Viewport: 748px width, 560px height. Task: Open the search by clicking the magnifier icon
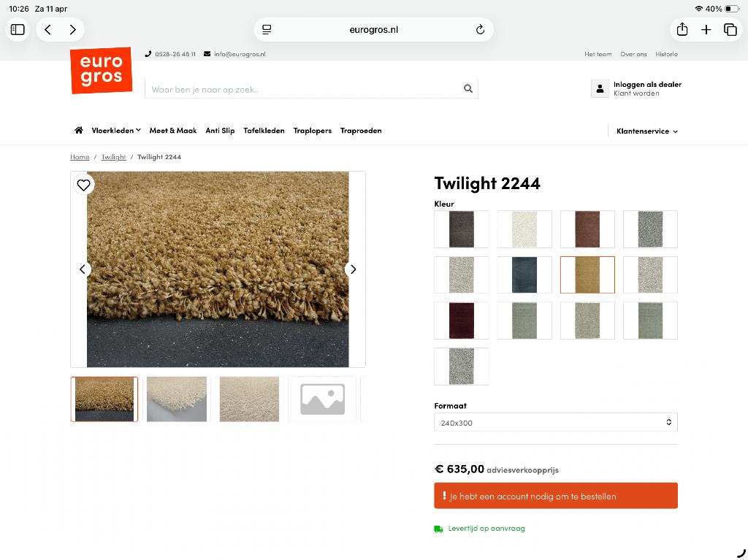click(468, 88)
